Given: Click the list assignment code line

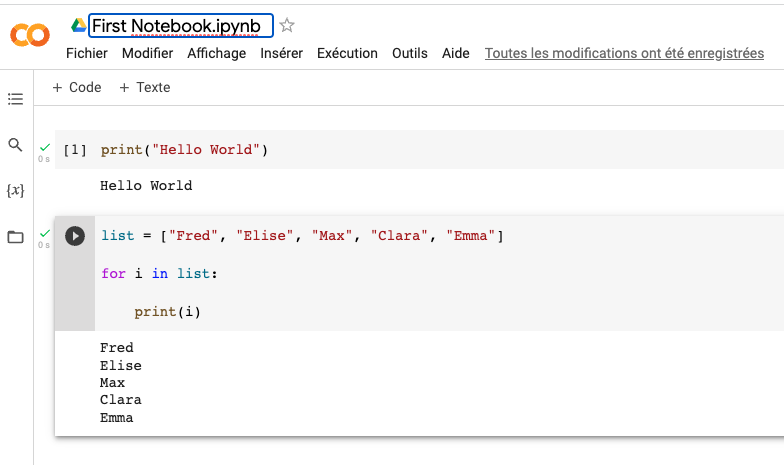Looking at the screenshot, I should (x=302, y=236).
